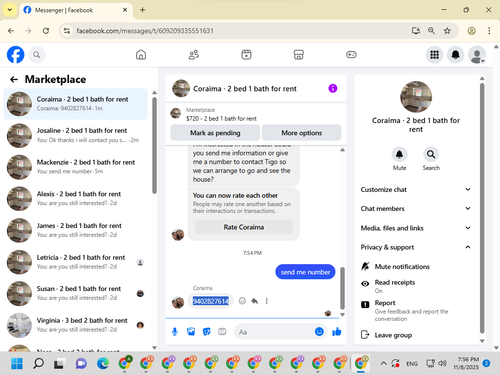Click the Search icon in profile panel
Screen dimensions: 500x375
pos(431,154)
